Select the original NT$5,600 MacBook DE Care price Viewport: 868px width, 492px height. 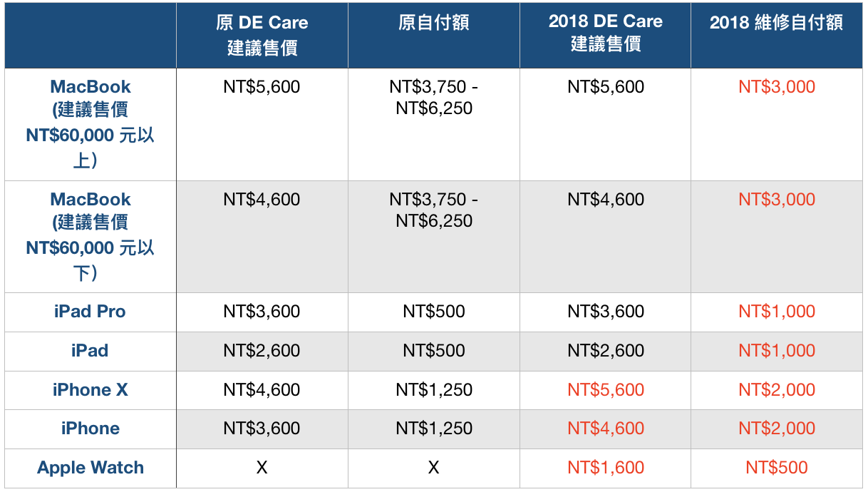(x=262, y=87)
